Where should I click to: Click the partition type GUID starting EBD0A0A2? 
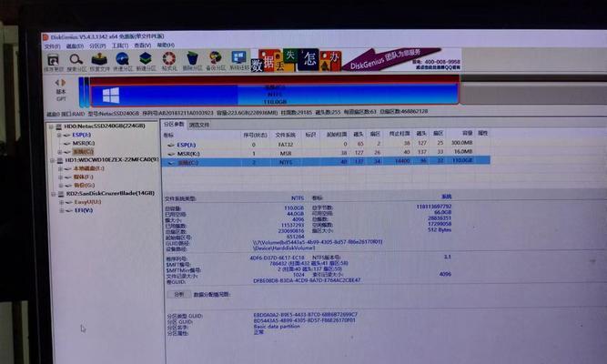306,315
